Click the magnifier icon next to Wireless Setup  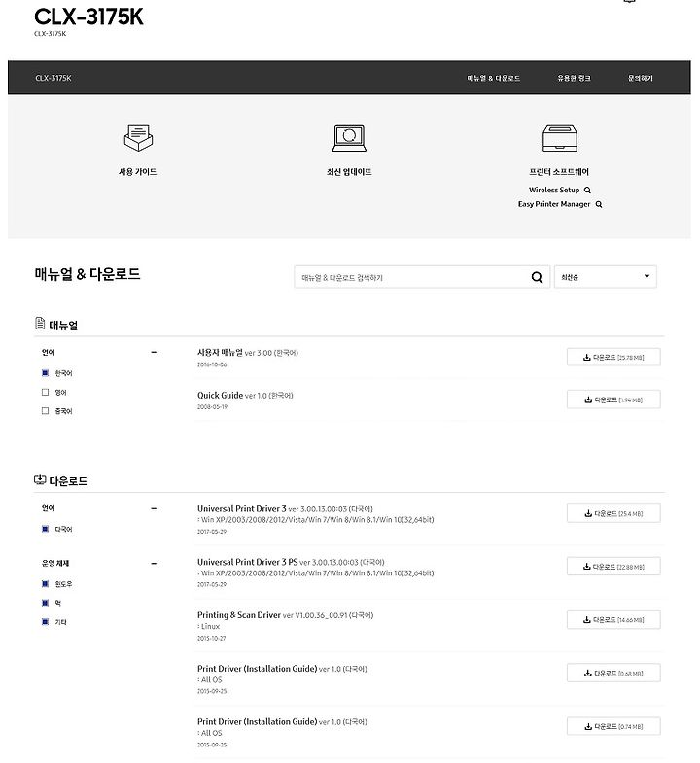point(587,190)
